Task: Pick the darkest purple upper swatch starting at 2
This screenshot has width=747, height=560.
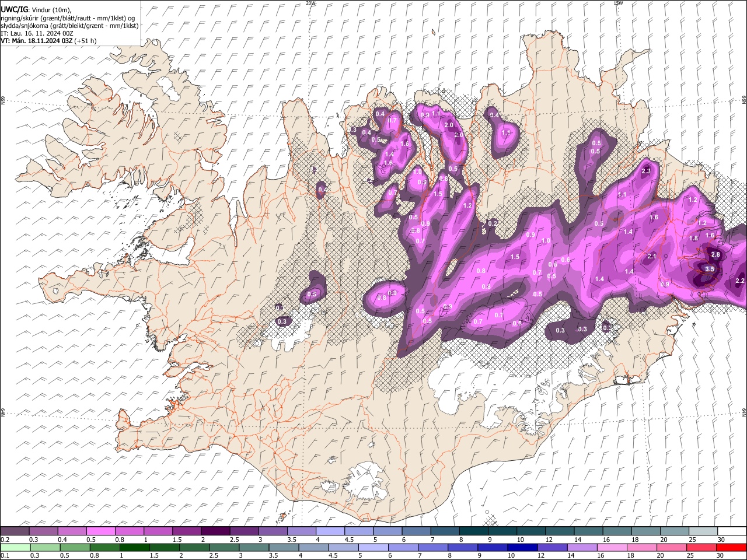Action: pos(216,531)
